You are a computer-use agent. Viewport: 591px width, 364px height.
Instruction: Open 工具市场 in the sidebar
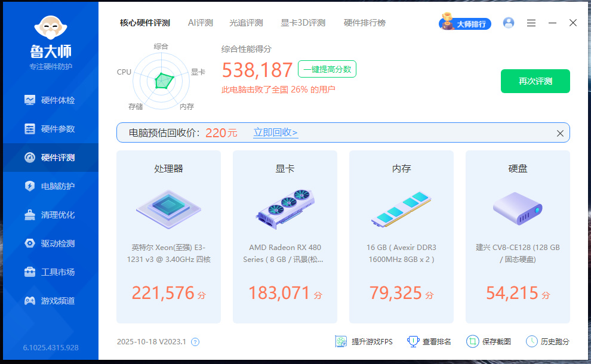click(50, 272)
